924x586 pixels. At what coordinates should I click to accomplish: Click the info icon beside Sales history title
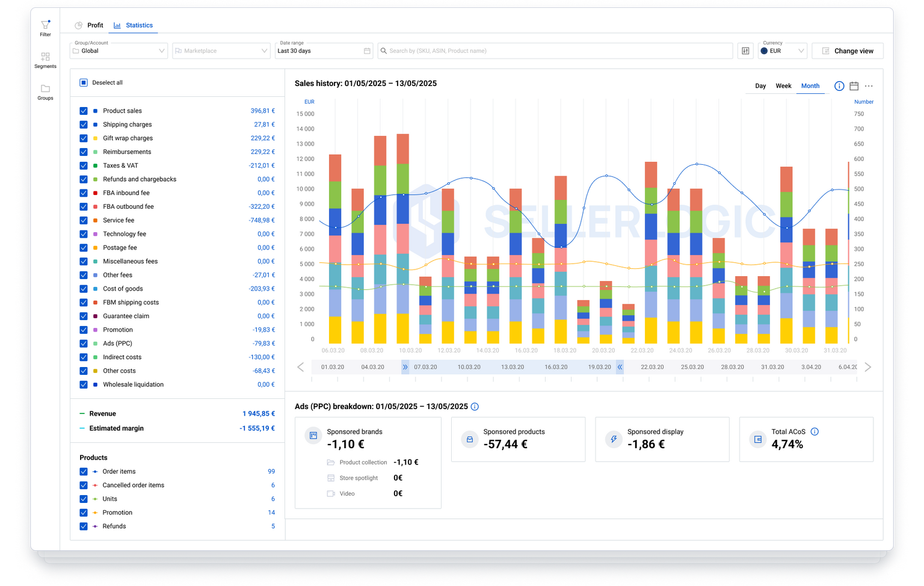tap(839, 86)
